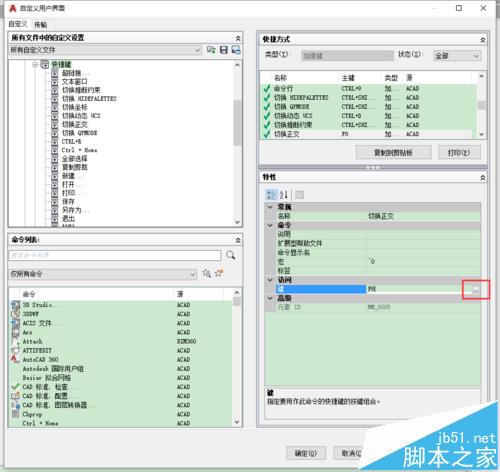Open the 类型 shortcut type dropdown
Image resolution: width=500 pixels, height=472 pixels.
347,56
